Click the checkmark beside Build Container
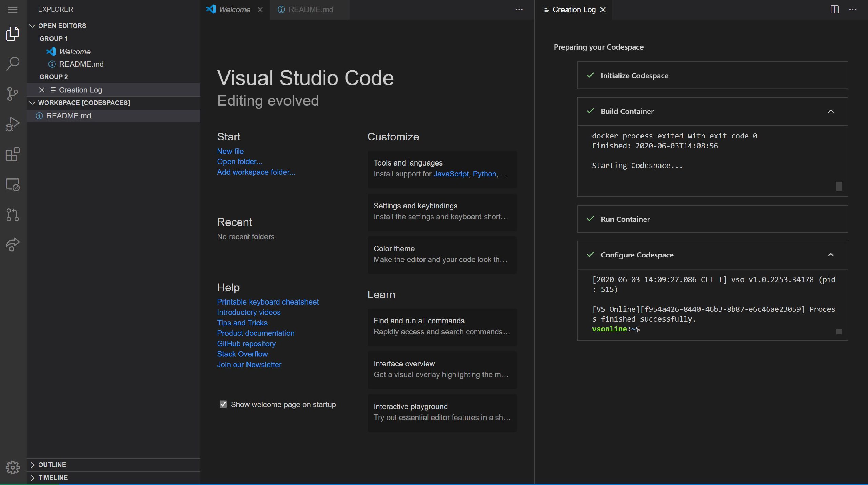 click(590, 111)
